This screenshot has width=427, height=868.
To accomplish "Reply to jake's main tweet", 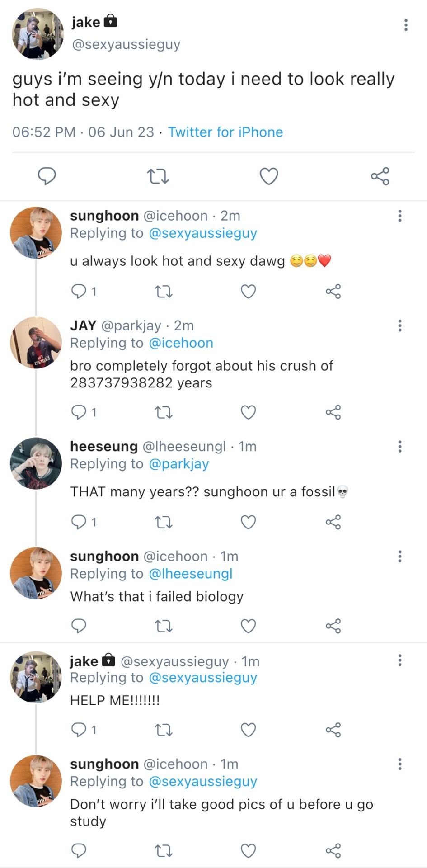I will (47, 176).
